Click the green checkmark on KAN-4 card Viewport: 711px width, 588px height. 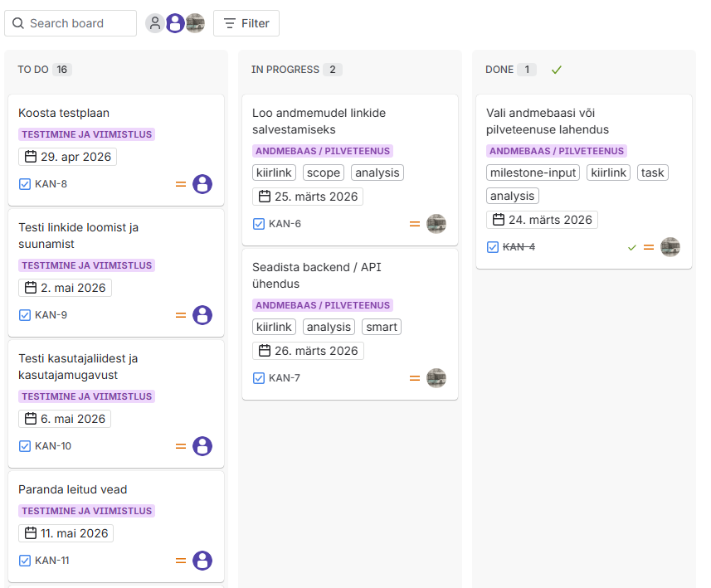click(632, 247)
